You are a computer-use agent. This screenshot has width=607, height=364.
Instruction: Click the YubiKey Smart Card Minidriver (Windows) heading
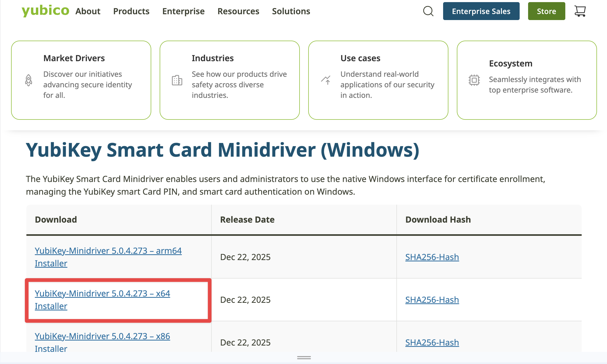[x=222, y=150]
